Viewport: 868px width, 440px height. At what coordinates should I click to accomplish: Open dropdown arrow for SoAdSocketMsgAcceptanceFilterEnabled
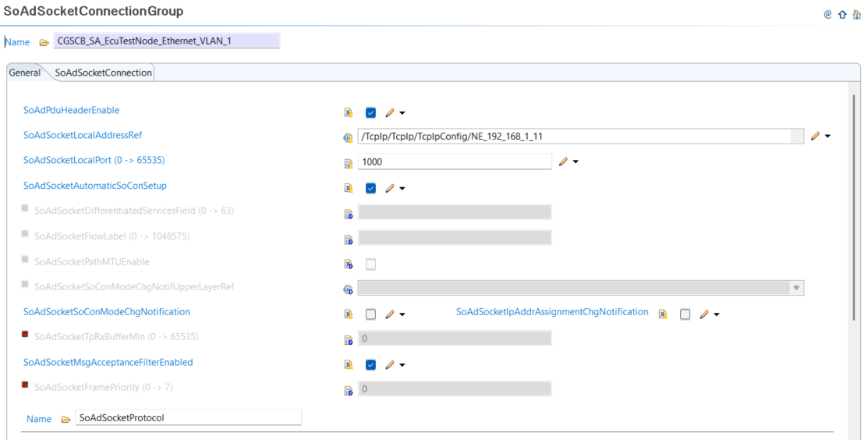point(402,365)
